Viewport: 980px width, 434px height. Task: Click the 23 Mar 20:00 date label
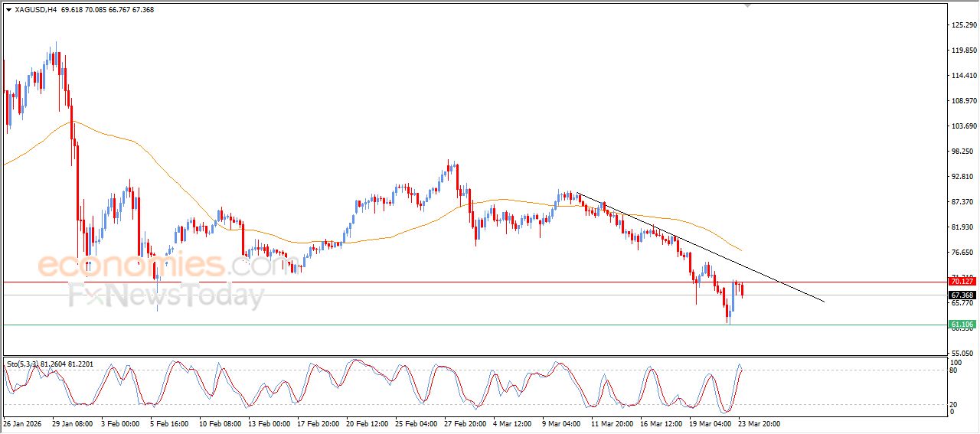pyautogui.click(x=758, y=423)
